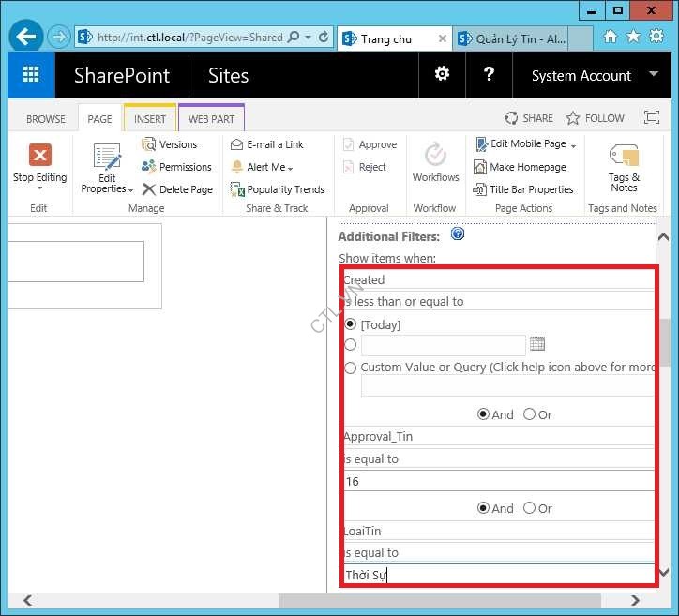The image size is (679, 616).
Task: Click the Additional Filters help icon
Action: coord(458,234)
